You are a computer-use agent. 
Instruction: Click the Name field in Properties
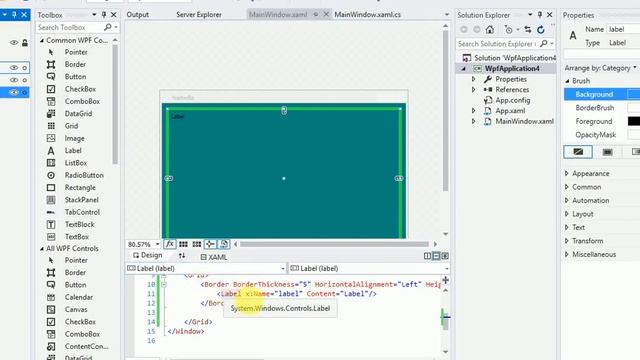tap(623, 29)
